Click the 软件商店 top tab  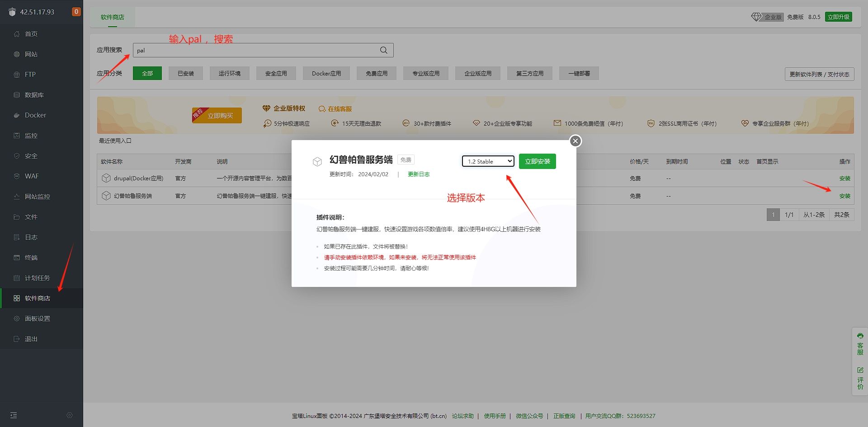pyautogui.click(x=113, y=17)
